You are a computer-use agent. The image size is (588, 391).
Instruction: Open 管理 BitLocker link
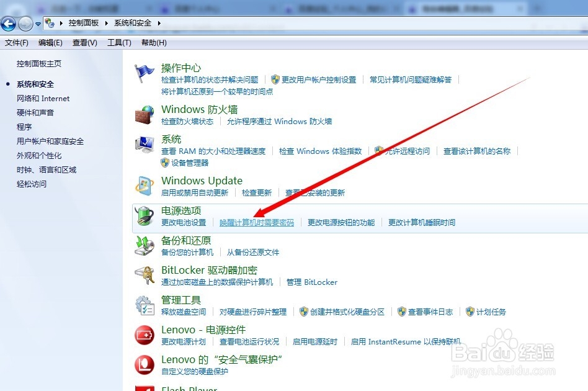pos(311,282)
